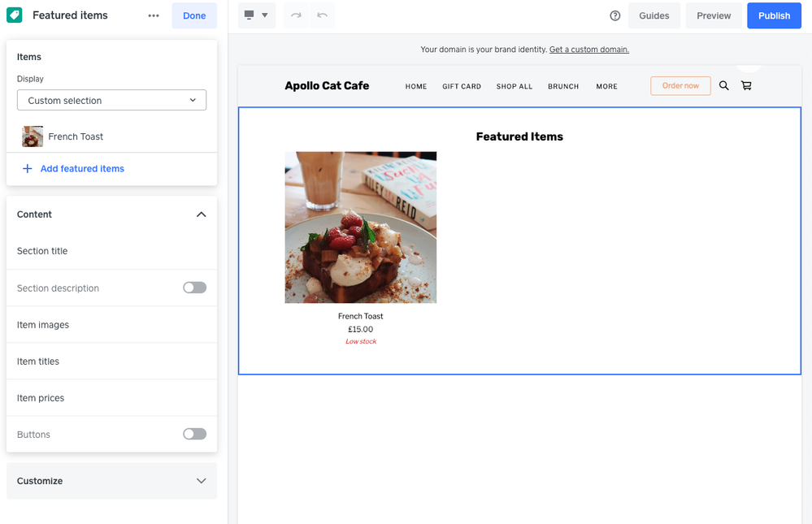Click the undo arrow icon
The width and height of the screenshot is (812, 524).
(x=322, y=15)
